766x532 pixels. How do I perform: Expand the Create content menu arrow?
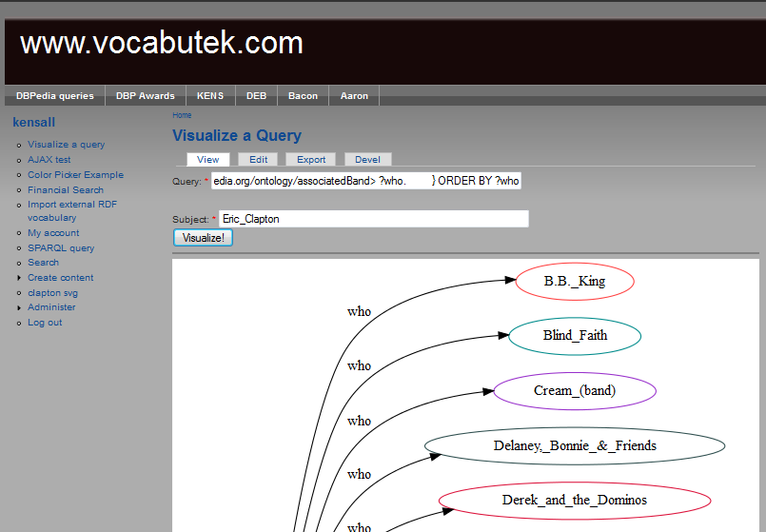[x=19, y=278]
